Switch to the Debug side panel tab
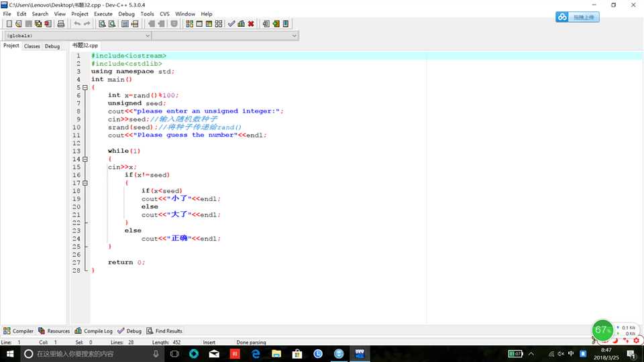 pos(52,46)
